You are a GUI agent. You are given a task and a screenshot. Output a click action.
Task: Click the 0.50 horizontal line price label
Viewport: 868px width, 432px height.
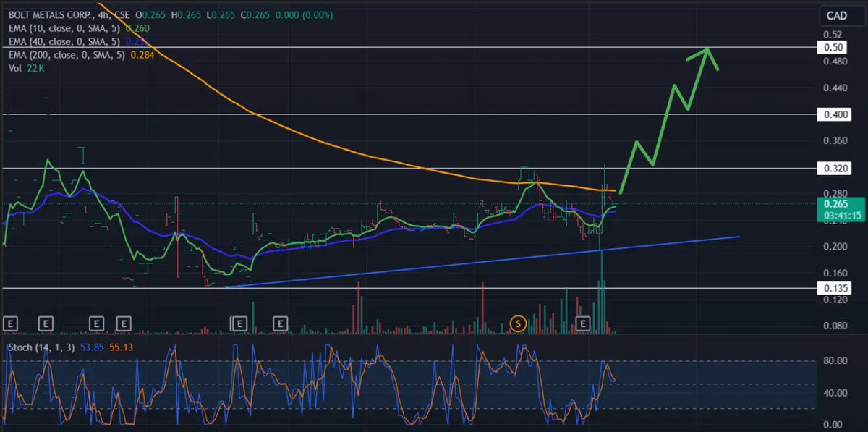[x=832, y=48]
